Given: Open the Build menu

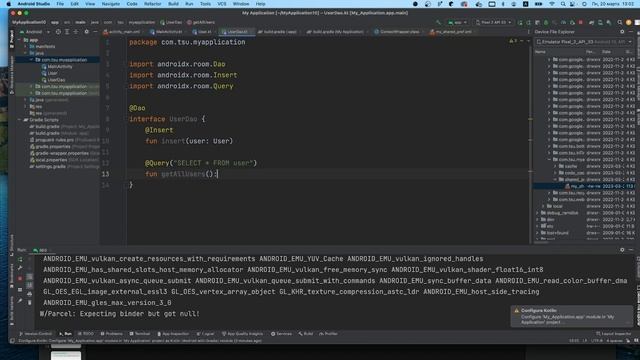Looking at the screenshot, I should [x=173, y=4].
